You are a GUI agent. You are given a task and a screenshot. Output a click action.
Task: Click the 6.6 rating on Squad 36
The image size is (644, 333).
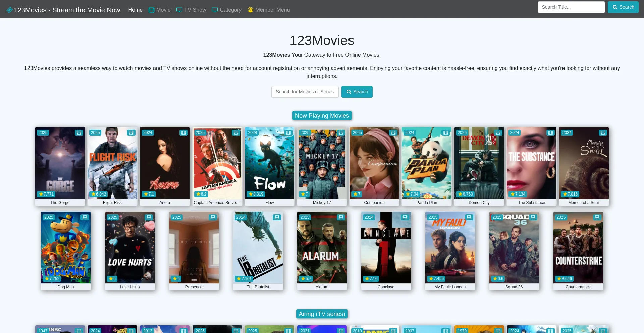498,279
